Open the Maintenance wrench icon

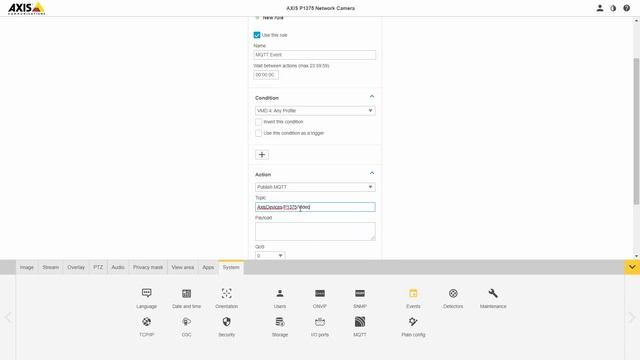[493, 293]
